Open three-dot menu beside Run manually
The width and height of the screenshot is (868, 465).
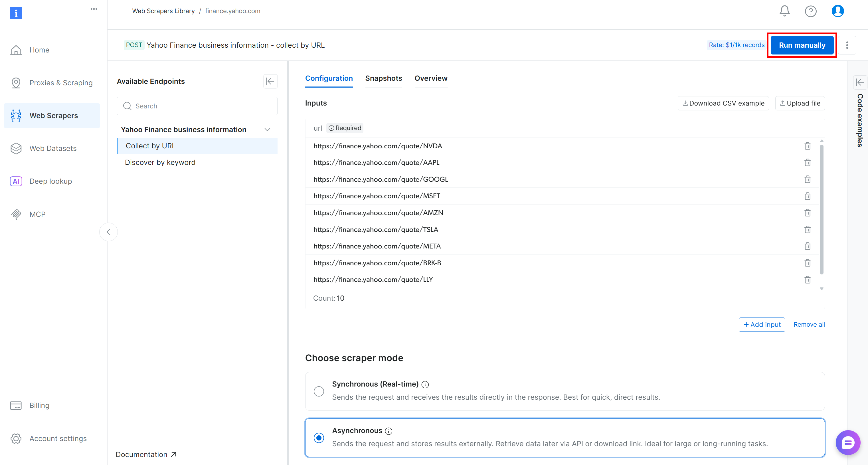(847, 45)
